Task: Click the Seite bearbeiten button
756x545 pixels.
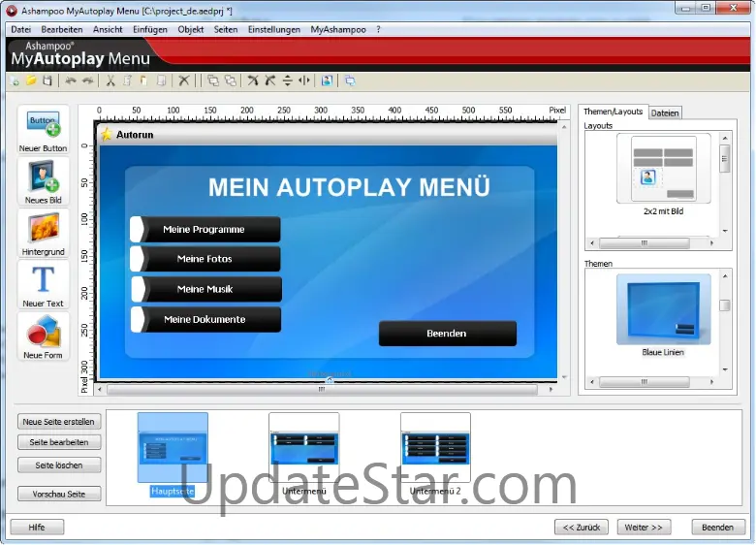Action: [59, 442]
